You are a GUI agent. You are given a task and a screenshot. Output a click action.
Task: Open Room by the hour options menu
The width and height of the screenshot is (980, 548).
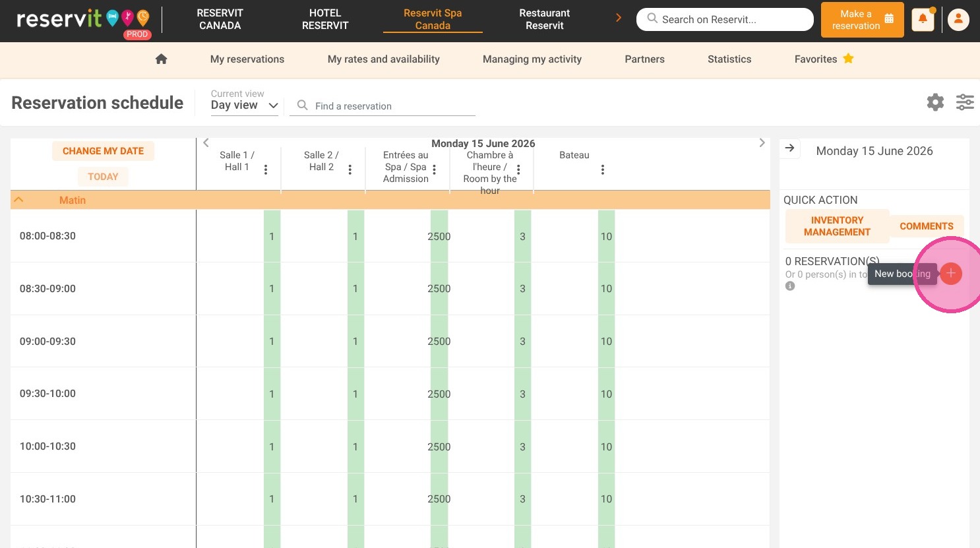518,169
